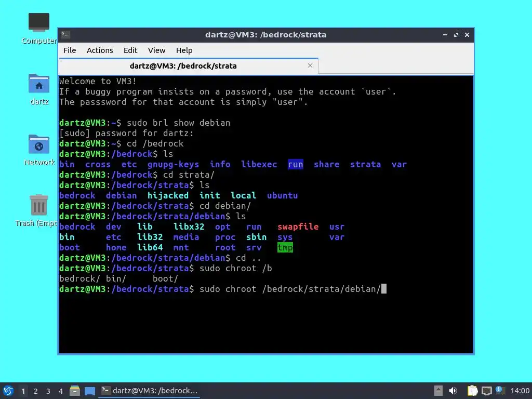Open the update notifier tray icon

(500, 390)
